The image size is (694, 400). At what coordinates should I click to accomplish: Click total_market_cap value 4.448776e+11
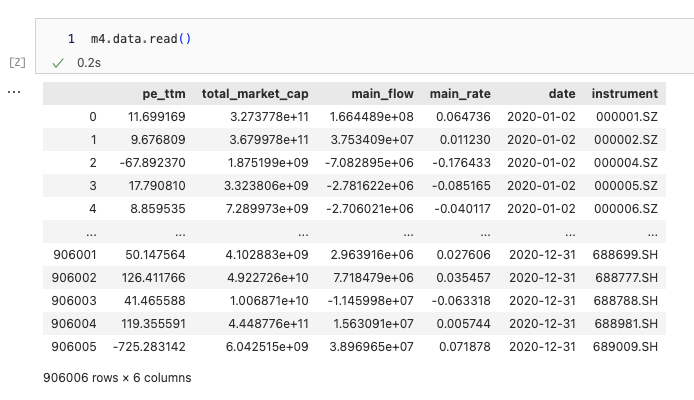[x=268, y=324]
